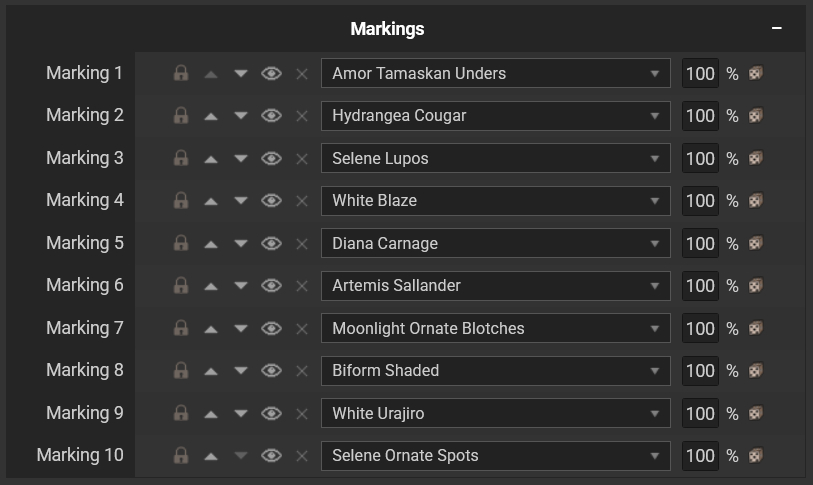Delete the Biform Shaded marking

(x=302, y=371)
